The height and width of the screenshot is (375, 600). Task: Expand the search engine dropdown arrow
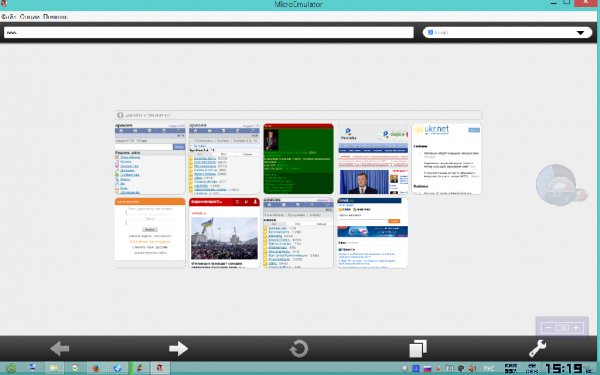580,33
